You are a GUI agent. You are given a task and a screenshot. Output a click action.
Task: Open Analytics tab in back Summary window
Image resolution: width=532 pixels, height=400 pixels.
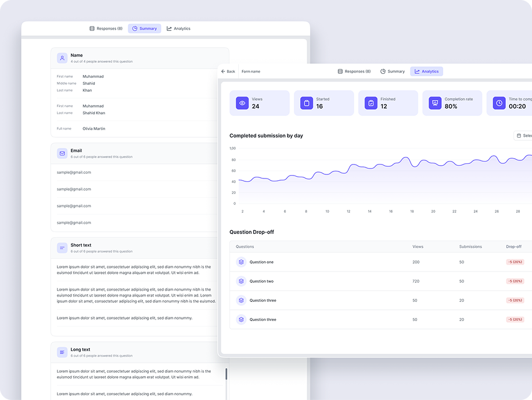[178, 28]
